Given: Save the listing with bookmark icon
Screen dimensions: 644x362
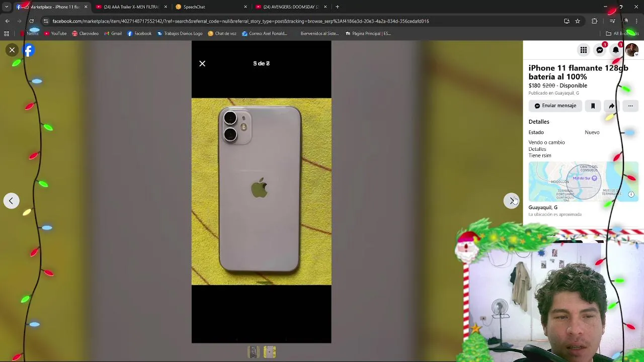Looking at the screenshot, I should pos(593,106).
